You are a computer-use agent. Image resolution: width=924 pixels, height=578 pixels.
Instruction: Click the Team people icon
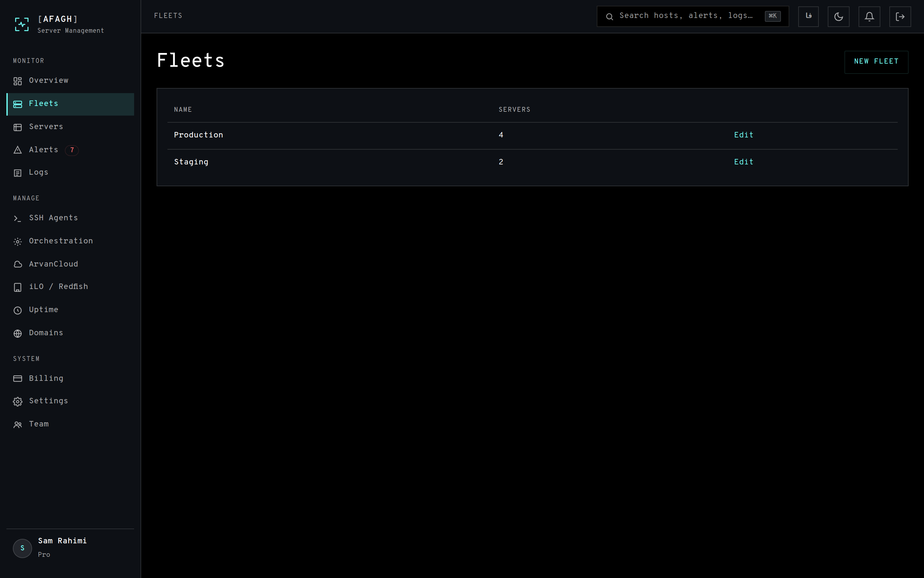click(18, 424)
